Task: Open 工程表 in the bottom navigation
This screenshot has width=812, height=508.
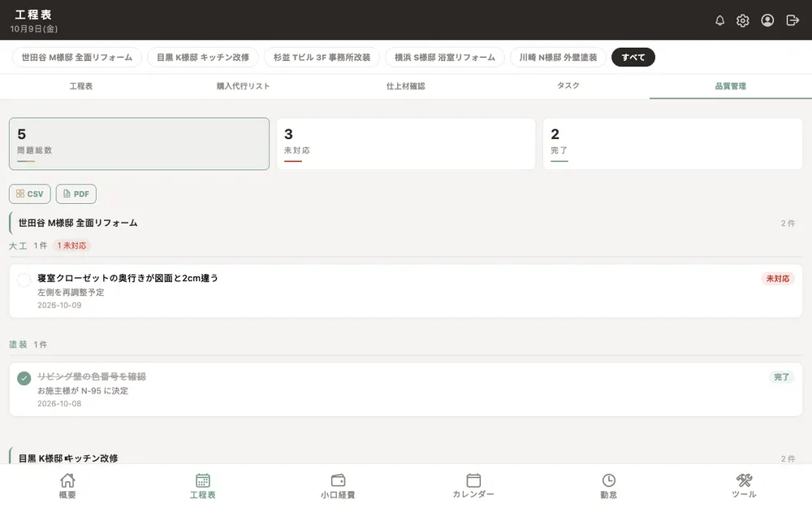Action: (x=202, y=486)
